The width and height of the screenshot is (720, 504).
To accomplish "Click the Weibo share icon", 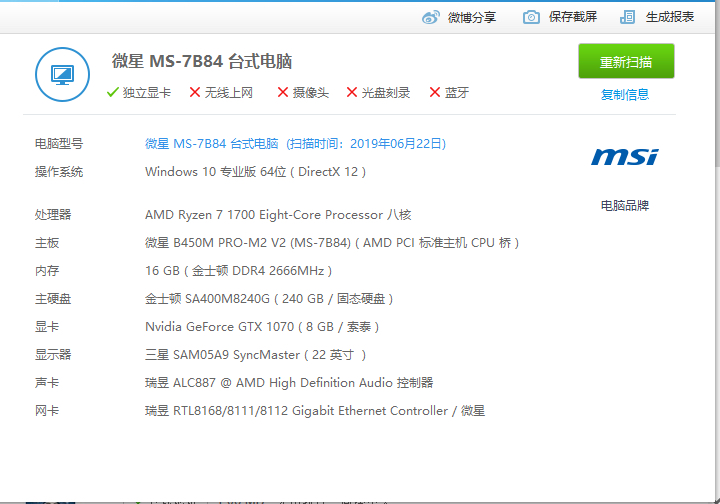I will click(x=431, y=17).
